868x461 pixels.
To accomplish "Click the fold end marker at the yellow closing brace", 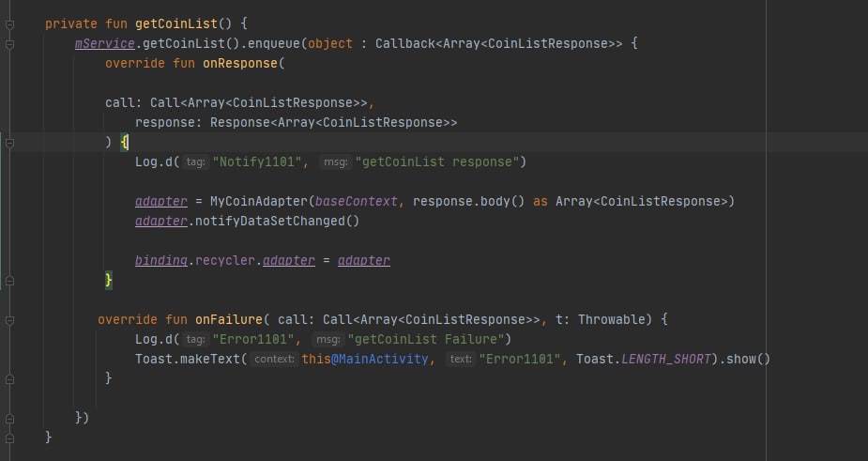I will pyautogui.click(x=9, y=281).
